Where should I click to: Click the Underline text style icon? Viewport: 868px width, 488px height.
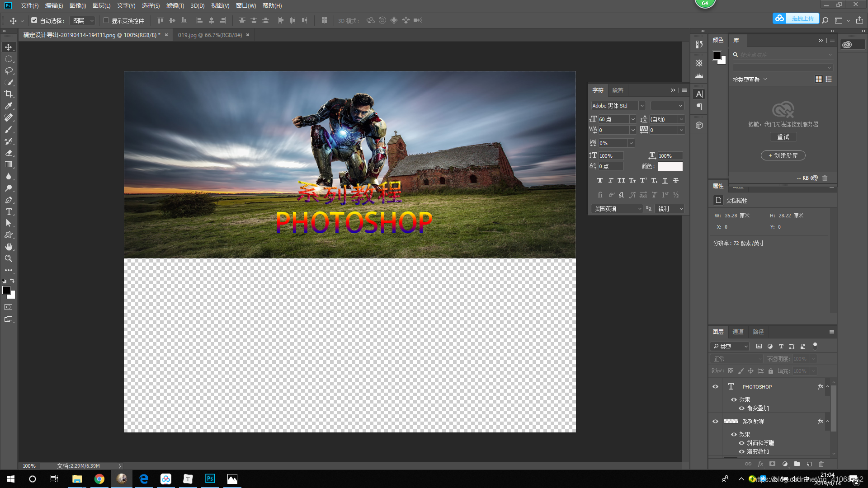pyautogui.click(x=665, y=180)
